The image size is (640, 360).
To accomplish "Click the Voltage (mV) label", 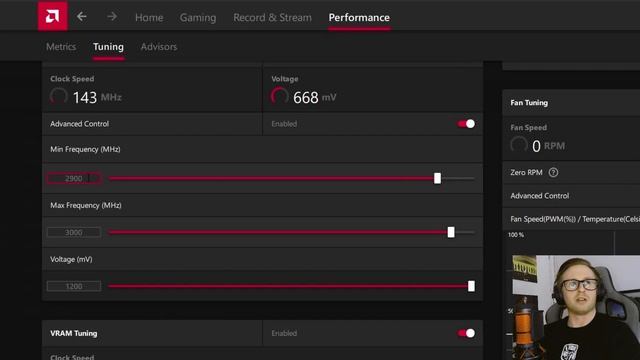I will tap(71, 260).
